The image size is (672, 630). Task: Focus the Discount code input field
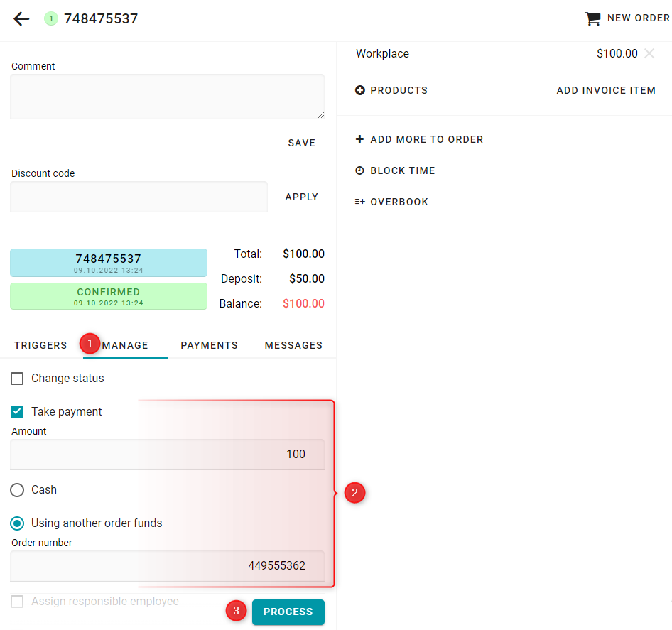point(139,197)
